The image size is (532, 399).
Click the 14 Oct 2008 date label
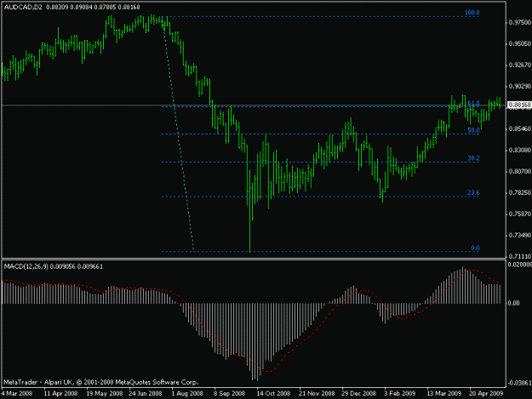pos(273,394)
